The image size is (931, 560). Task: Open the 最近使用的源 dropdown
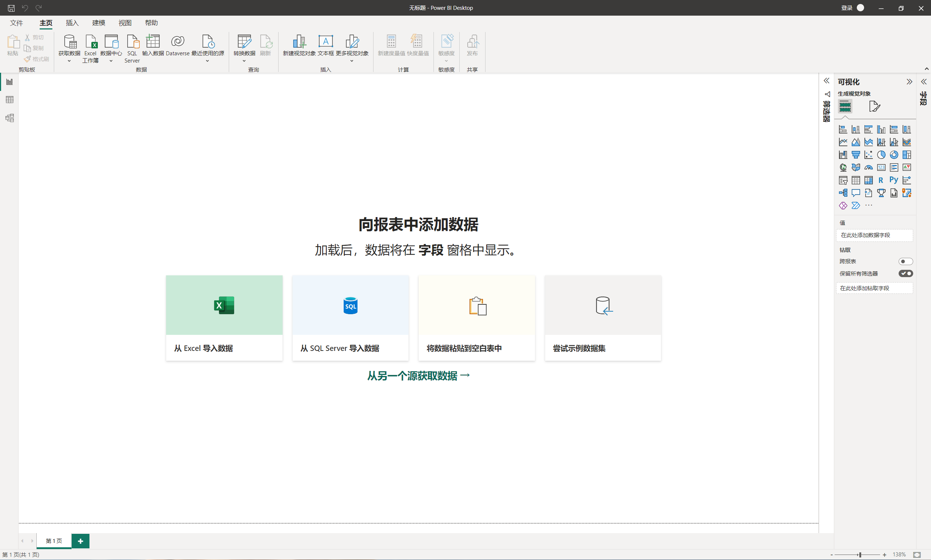click(207, 61)
